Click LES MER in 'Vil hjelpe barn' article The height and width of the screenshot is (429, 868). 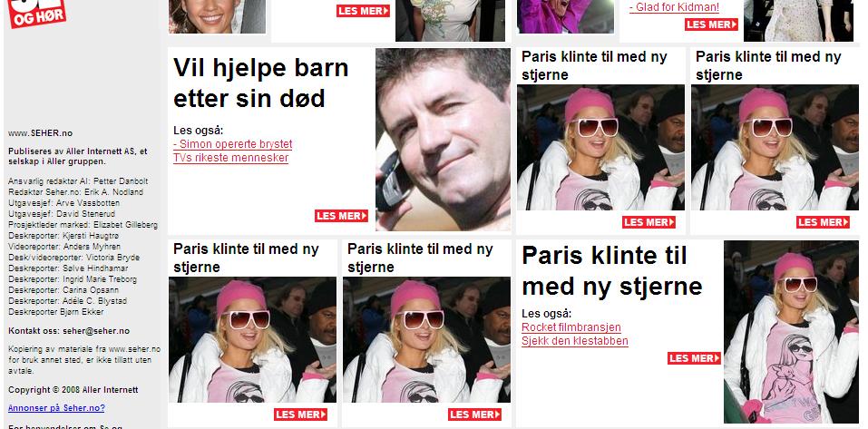pyautogui.click(x=342, y=216)
